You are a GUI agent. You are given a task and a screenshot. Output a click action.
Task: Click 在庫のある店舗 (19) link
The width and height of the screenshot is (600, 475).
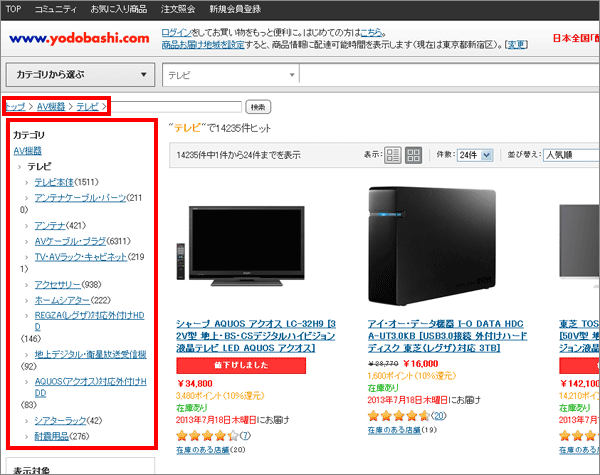394,430
